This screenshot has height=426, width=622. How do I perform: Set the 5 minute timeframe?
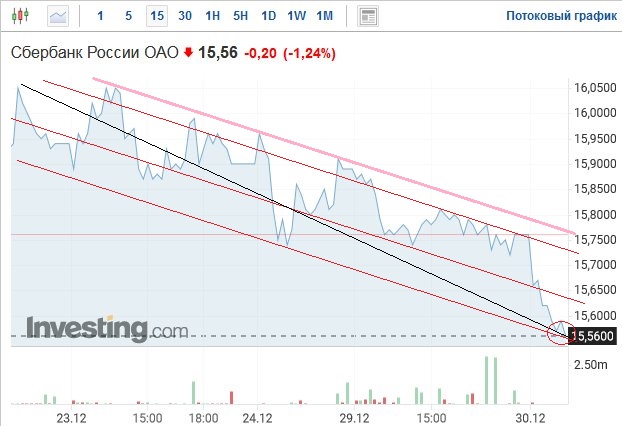tap(129, 16)
